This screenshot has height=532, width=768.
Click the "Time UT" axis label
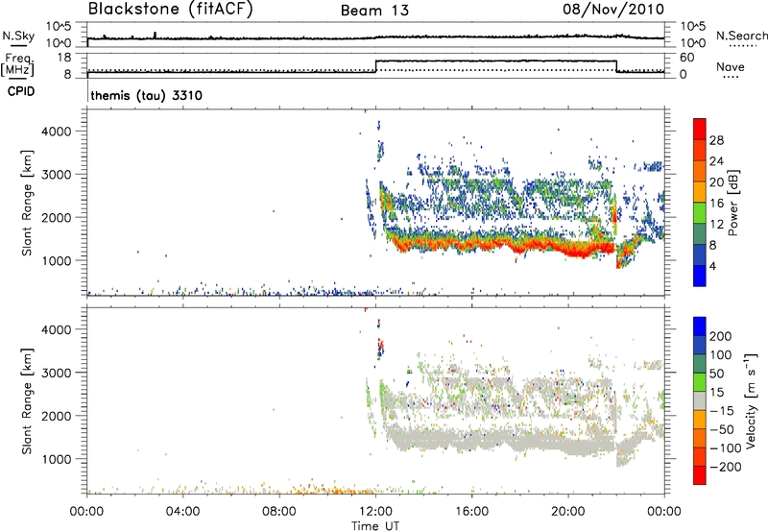coord(375,525)
